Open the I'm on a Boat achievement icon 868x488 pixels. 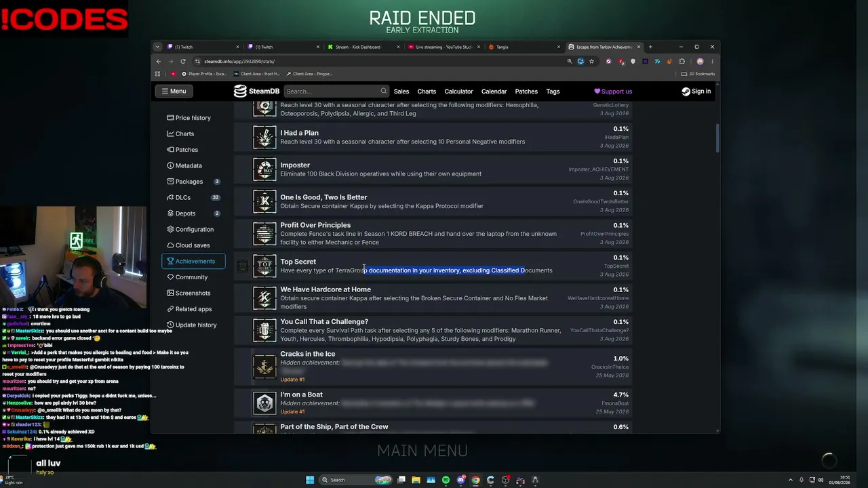point(264,403)
